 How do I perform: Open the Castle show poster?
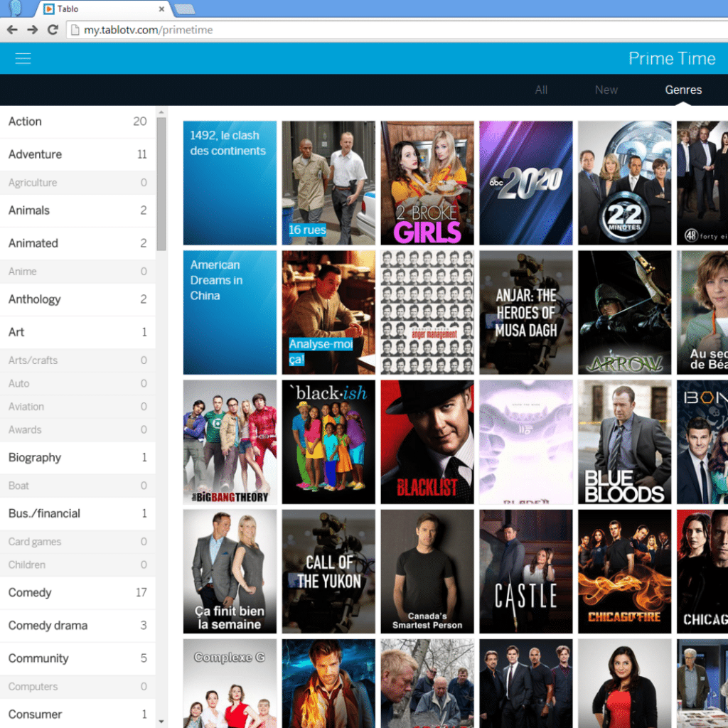click(526, 572)
